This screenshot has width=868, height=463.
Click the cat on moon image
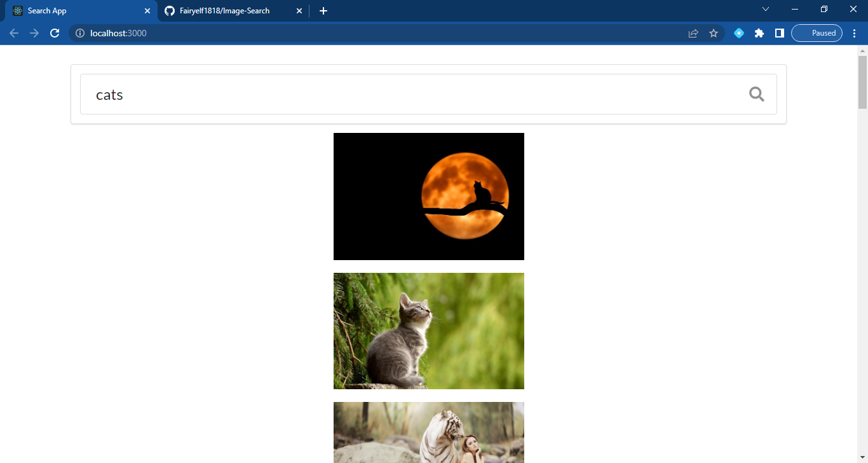pyautogui.click(x=428, y=196)
